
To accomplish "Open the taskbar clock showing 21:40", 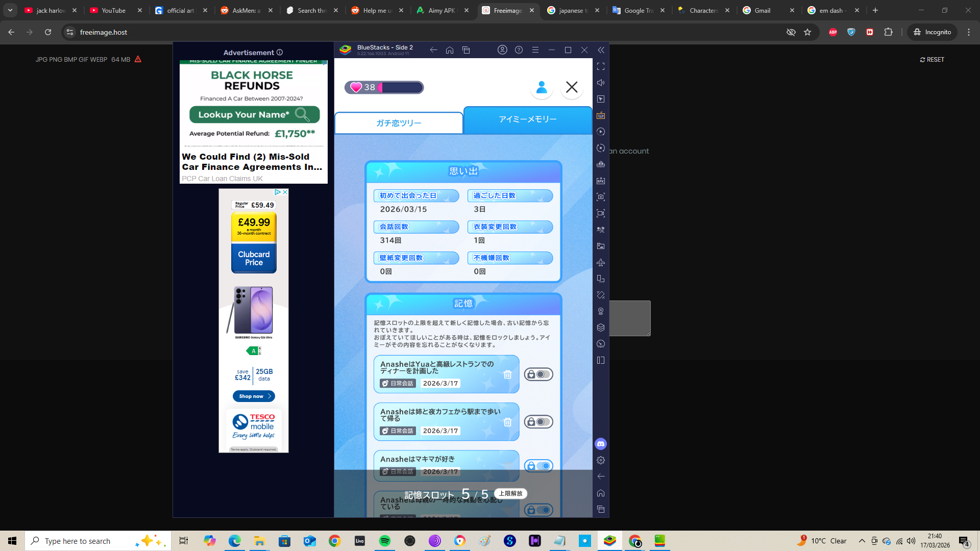I will [935, 541].
